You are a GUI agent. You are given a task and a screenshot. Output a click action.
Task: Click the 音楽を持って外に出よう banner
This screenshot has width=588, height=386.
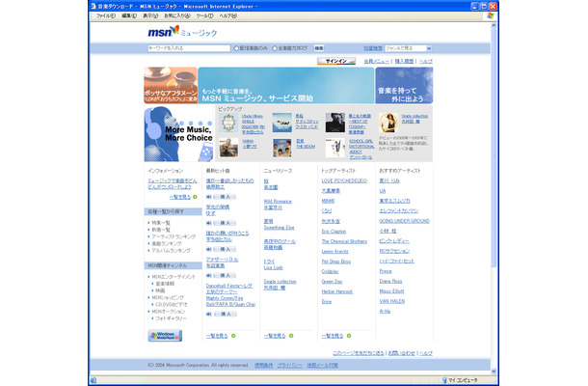[404, 85]
